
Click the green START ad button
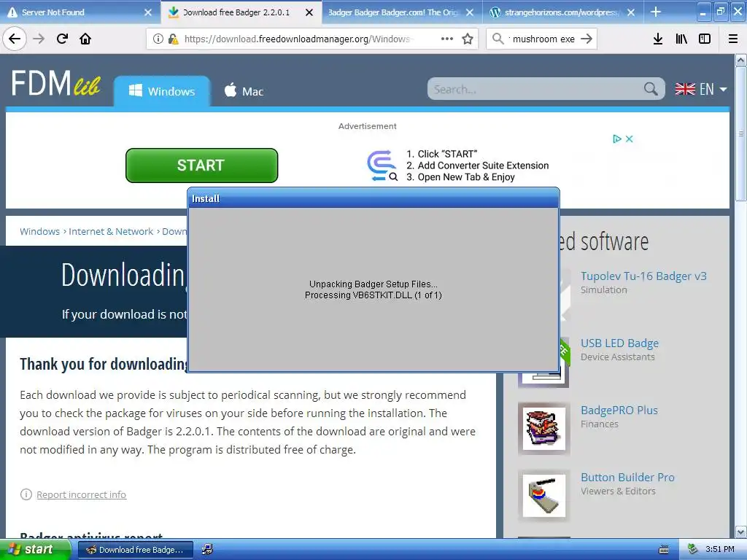201,166
